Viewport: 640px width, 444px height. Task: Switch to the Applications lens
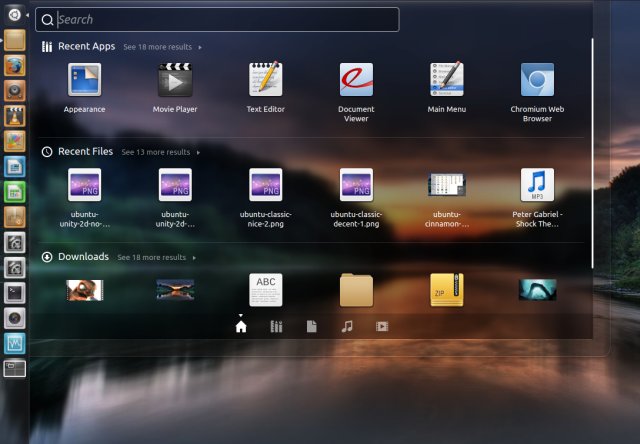[x=276, y=326]
